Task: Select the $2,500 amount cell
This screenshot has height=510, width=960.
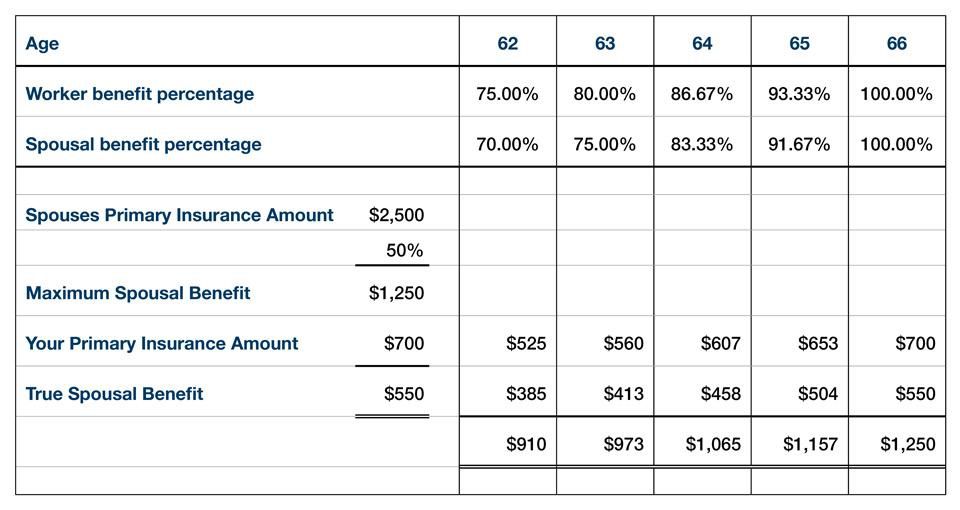Action: (x=396, y=215)
